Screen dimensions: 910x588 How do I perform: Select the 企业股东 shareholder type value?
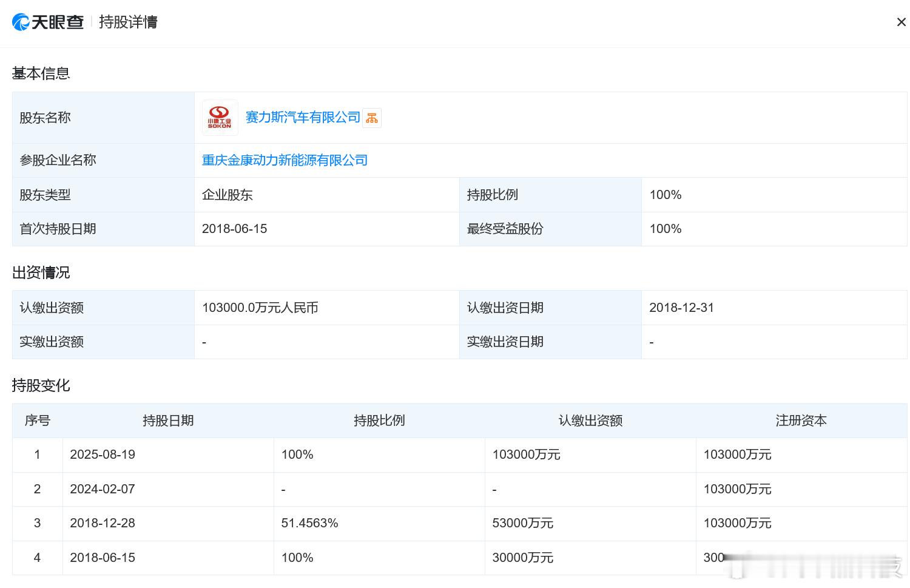[227, 195]
